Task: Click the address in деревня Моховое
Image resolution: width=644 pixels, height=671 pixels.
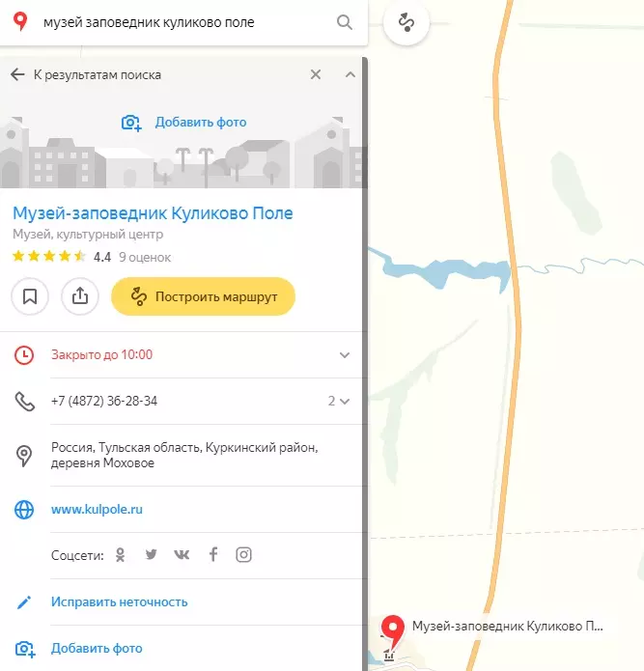Action: (184, 455)
